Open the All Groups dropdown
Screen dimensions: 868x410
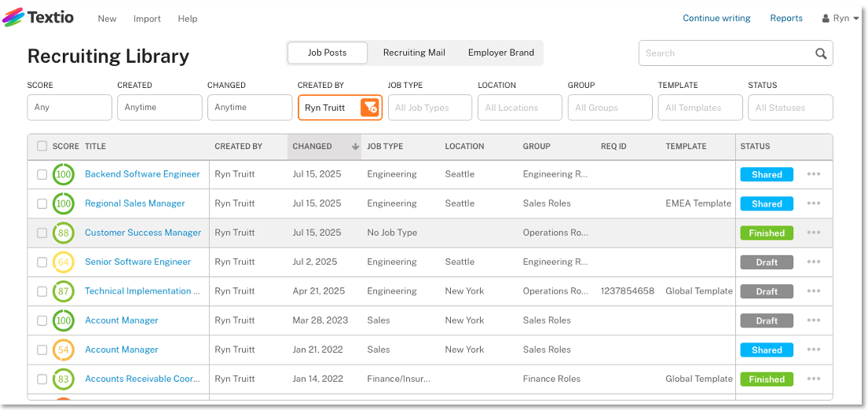click(610, 108)
